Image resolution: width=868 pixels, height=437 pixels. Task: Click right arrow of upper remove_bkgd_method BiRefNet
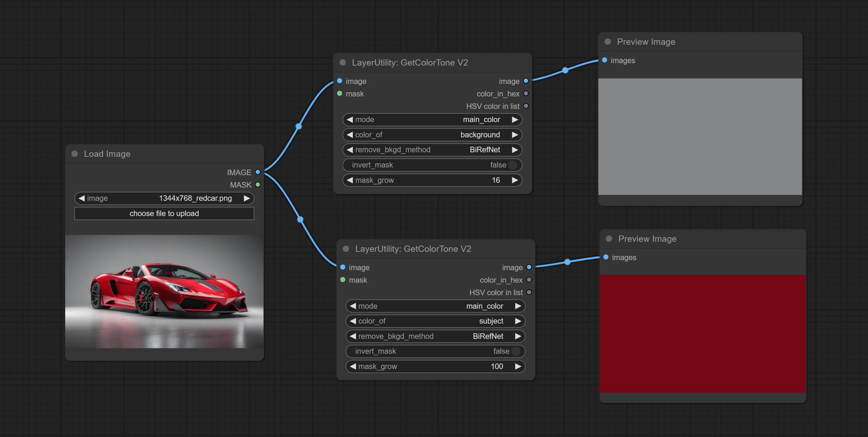(515, 149)
